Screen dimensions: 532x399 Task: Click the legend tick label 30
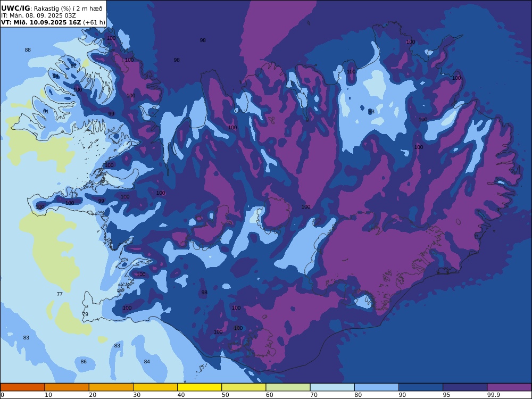(x=137, y=395)
